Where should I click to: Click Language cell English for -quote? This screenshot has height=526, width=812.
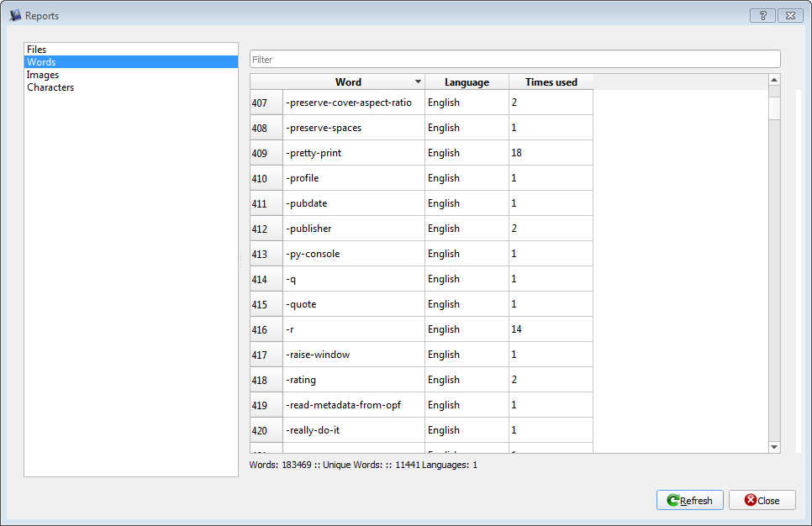coord(467,304)
